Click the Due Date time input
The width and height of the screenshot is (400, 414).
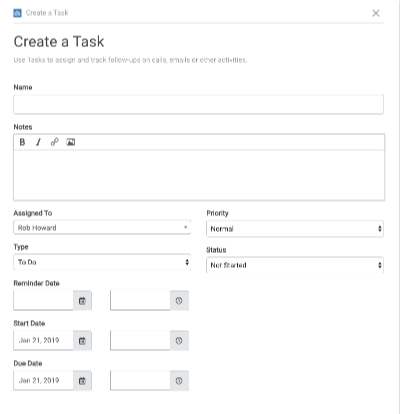point(140,381)
